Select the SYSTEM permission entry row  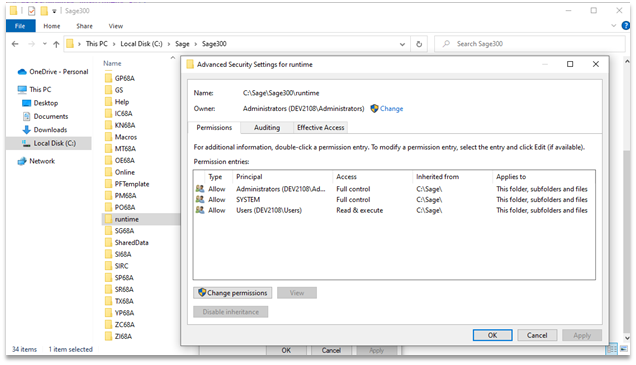(394, 200)
